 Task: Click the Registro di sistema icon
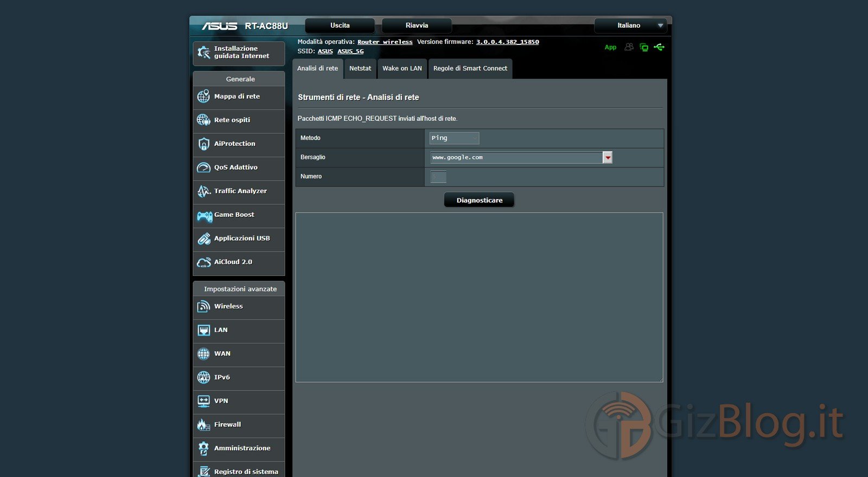pyautogui.click(x=203, y=472)
